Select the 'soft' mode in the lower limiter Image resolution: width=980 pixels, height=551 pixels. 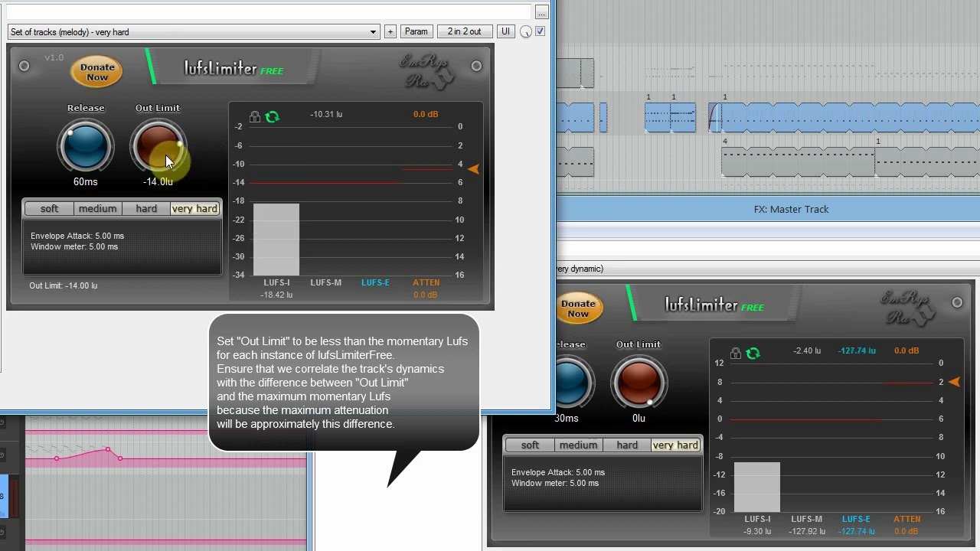pyautogui.click(x=530, y=445)
